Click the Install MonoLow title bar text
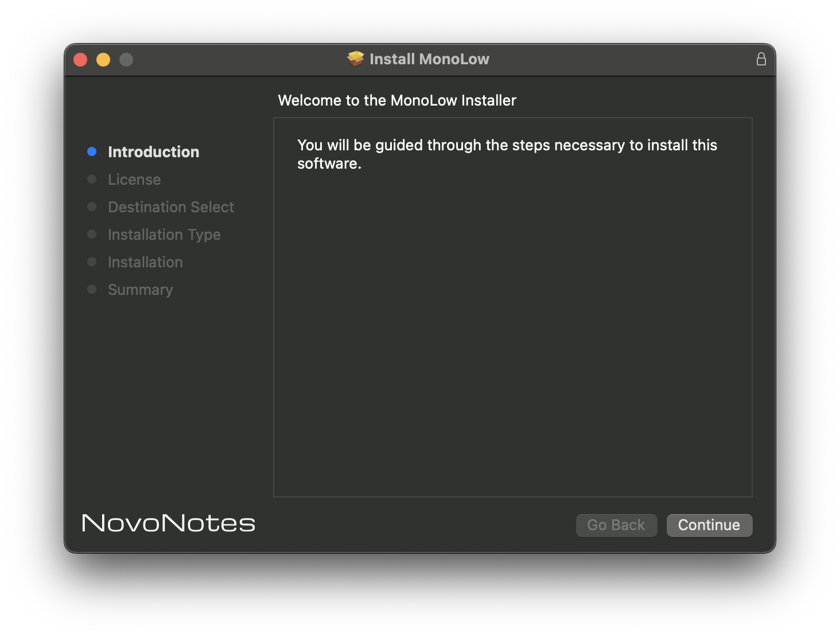Viewport: 840px width, 638px height. [430, 59]
